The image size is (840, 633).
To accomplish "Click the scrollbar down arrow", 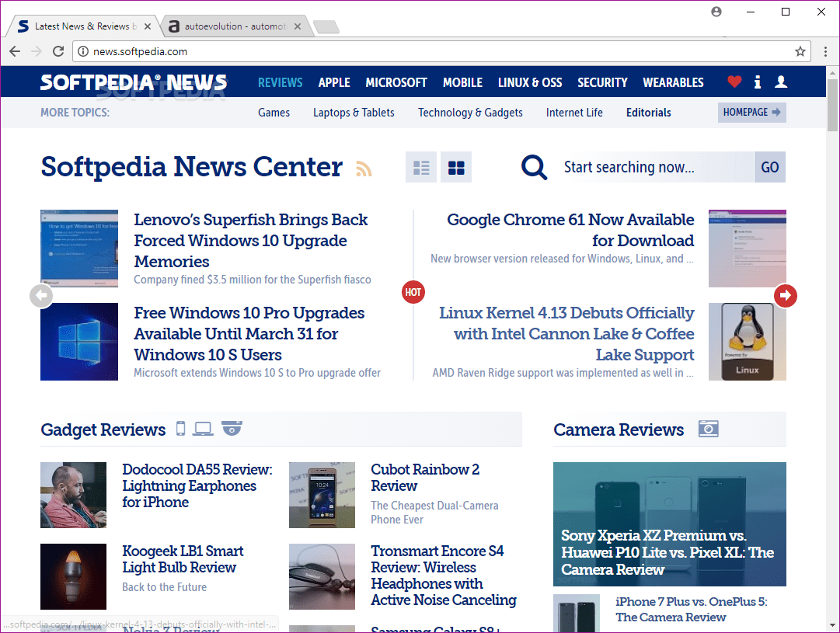I will tap(832, 625).
